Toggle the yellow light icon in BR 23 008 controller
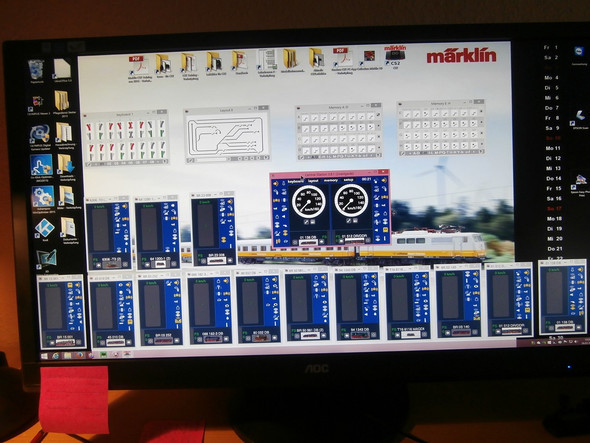Viewport: 590px width, 443px height. [230, 202]
